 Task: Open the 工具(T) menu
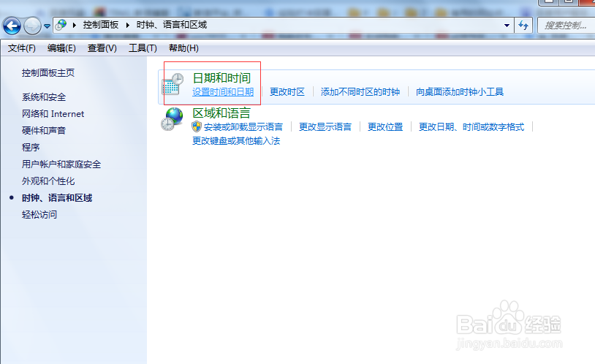pyautogui.click(x=143, y=48)
